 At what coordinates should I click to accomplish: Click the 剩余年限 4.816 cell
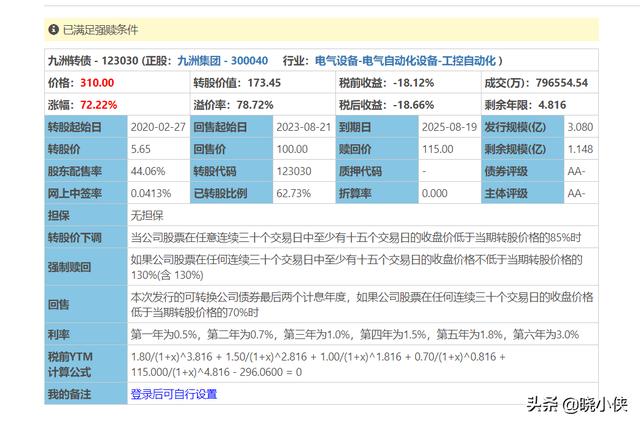540,105
